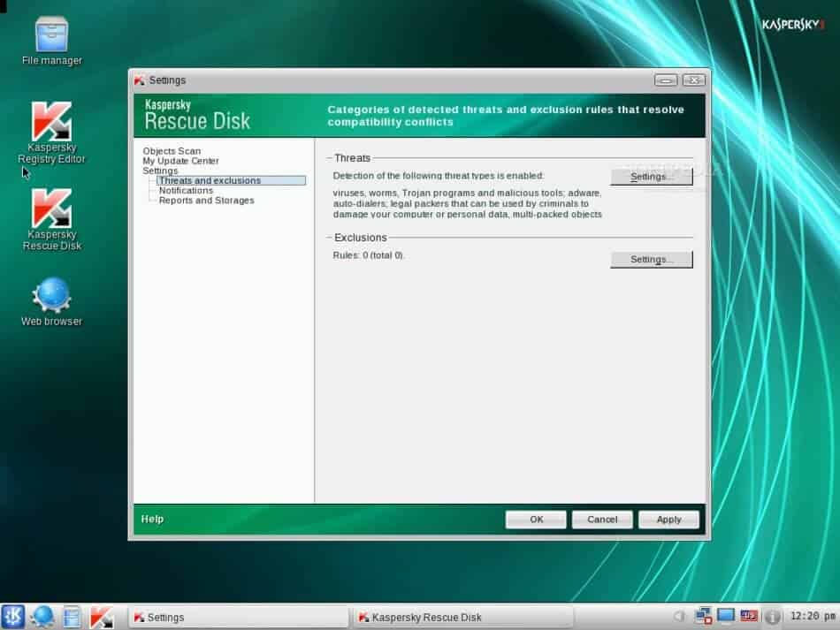Open the KDE start menu button
The height and width of the screenshot is (630, 840).
(x=13, y=616)
